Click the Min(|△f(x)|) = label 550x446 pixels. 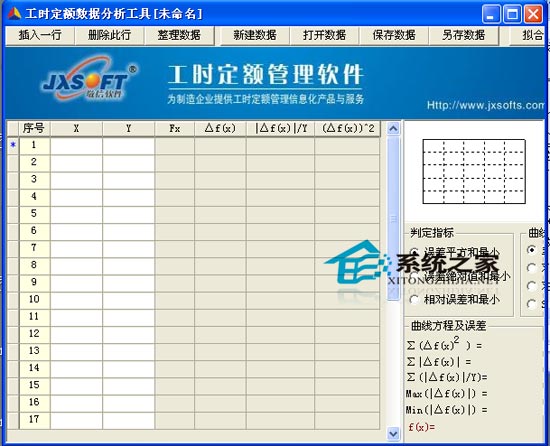pyautogui.click(x=446, y=410)
